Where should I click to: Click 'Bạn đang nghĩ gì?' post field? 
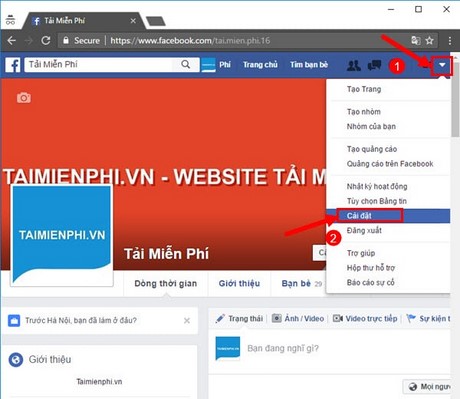point(283,348)
